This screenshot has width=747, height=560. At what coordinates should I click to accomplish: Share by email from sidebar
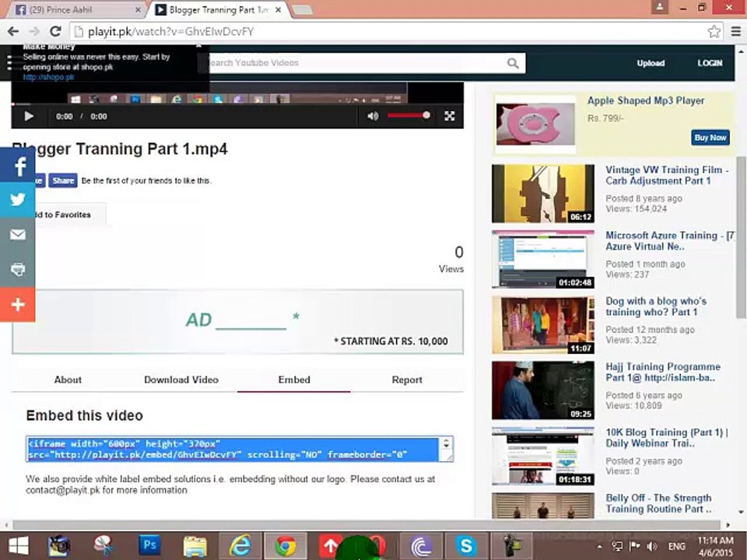tap(18, 234)
